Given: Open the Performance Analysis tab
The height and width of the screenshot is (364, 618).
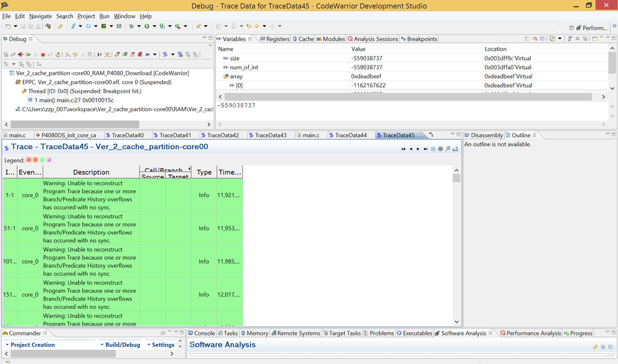Looking at the screenshot, I should pyautogui.click(x=531, y=333).
